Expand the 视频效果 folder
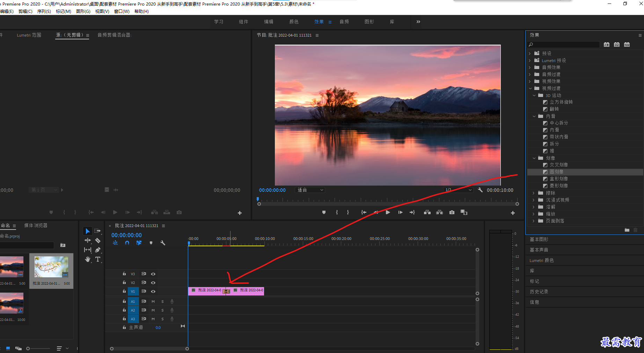 click(530, 81)
